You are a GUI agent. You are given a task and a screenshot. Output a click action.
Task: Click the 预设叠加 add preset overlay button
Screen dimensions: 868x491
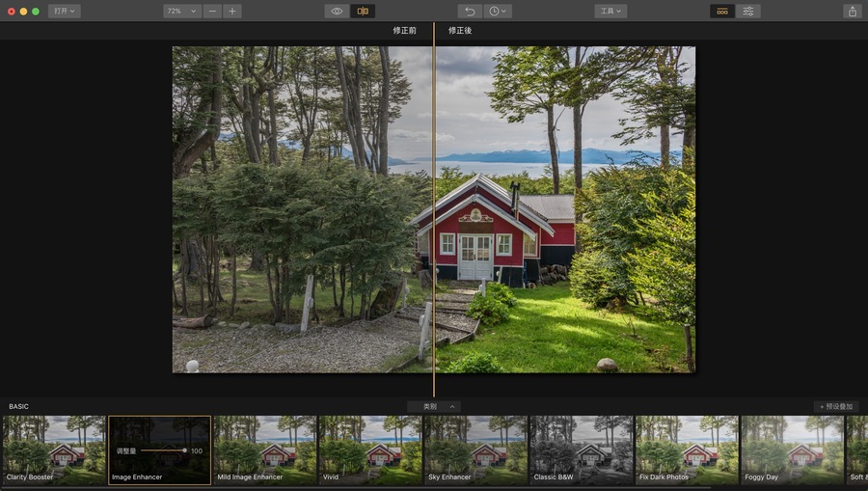coord(836,406)
